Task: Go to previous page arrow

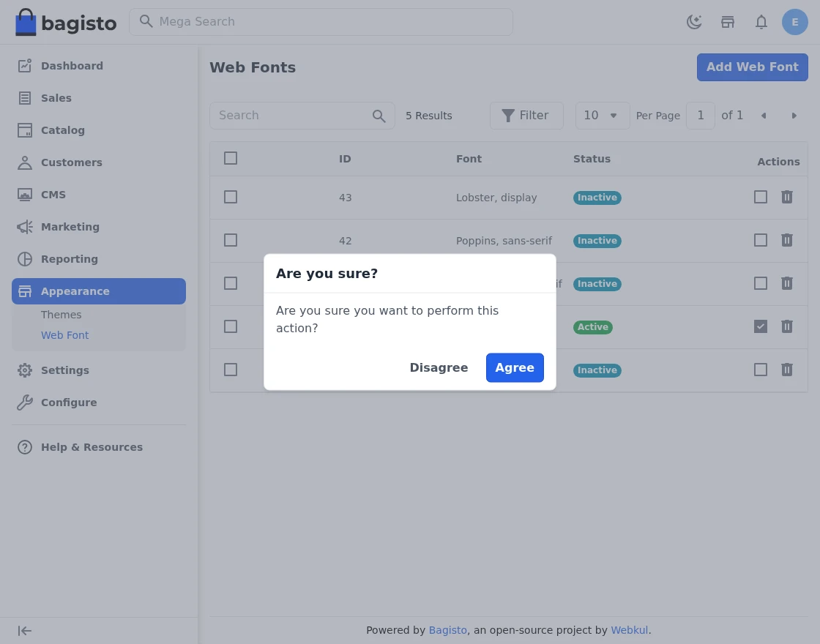Action: [764, 116]
